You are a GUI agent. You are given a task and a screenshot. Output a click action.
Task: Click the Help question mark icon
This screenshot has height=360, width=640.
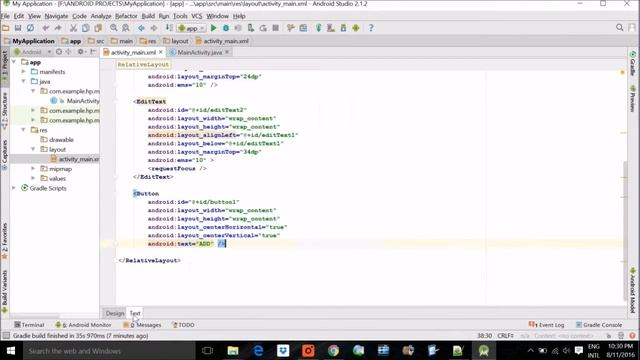click(371, 28)
